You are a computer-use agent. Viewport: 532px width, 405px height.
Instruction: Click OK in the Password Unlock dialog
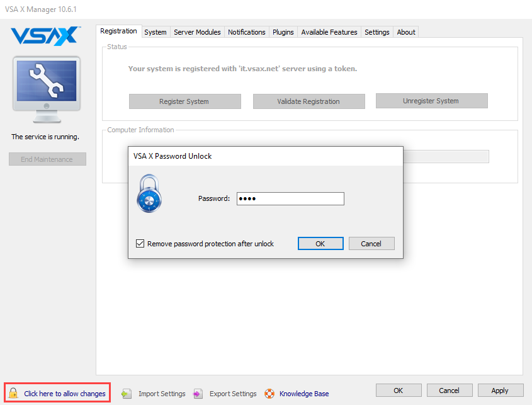pos(320,243)
